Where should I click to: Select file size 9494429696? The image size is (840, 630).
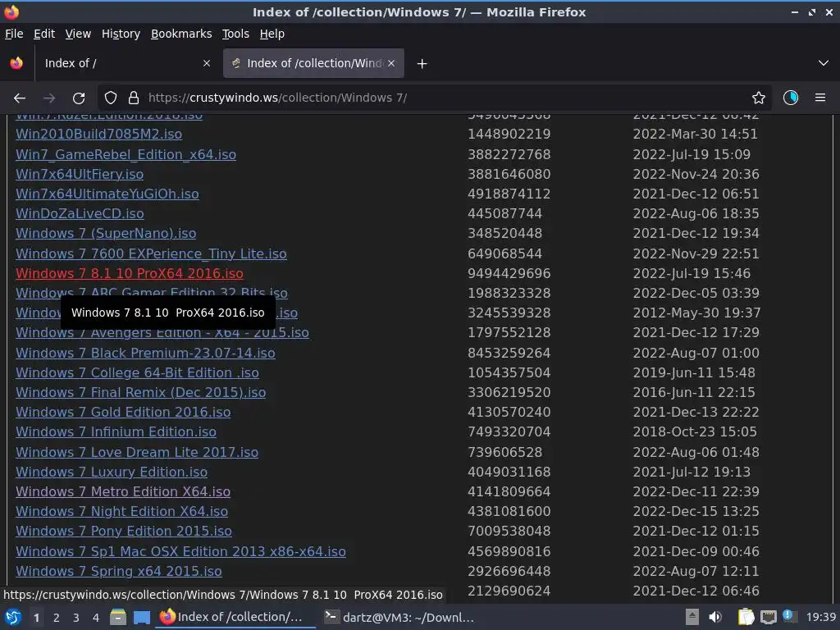tap(509, 273)
